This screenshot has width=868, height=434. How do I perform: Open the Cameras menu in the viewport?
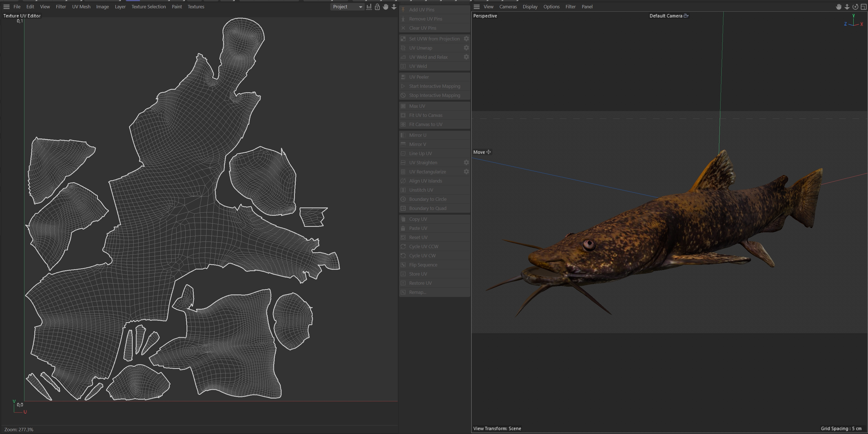pos(508,7)
